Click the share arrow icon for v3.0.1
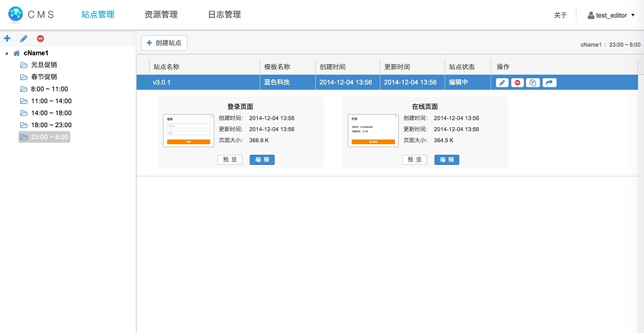The image size is (644, 333). pyautogui.click(x=549, y=82)
